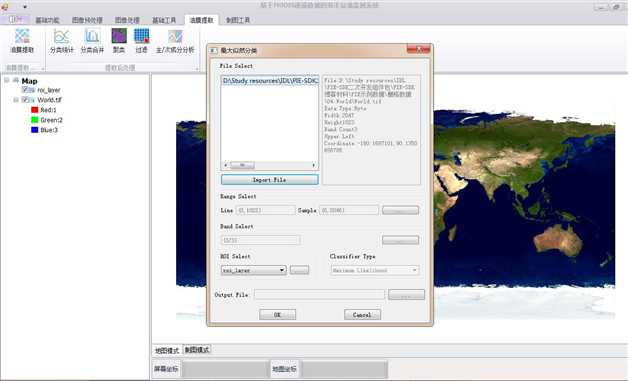Open the 过滤 filter tool

(x=142, y=41)
